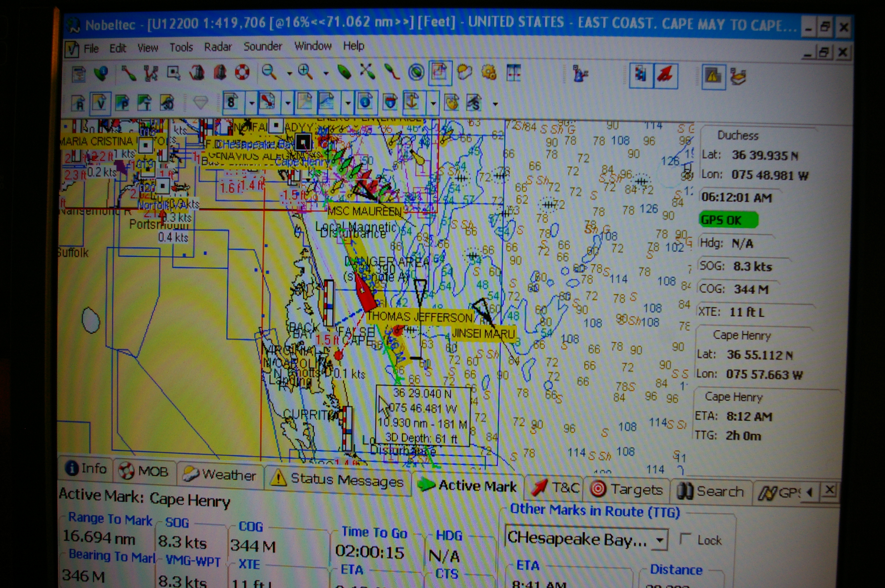Close the bottom panel with X button
This screenshot has height=588, width=885.
coord(830,490)
